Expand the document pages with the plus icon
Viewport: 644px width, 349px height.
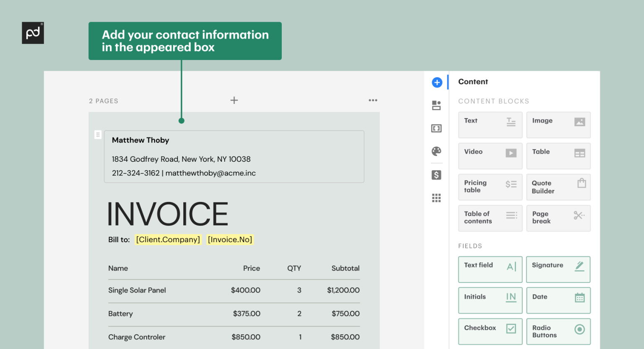click(234, 100)
